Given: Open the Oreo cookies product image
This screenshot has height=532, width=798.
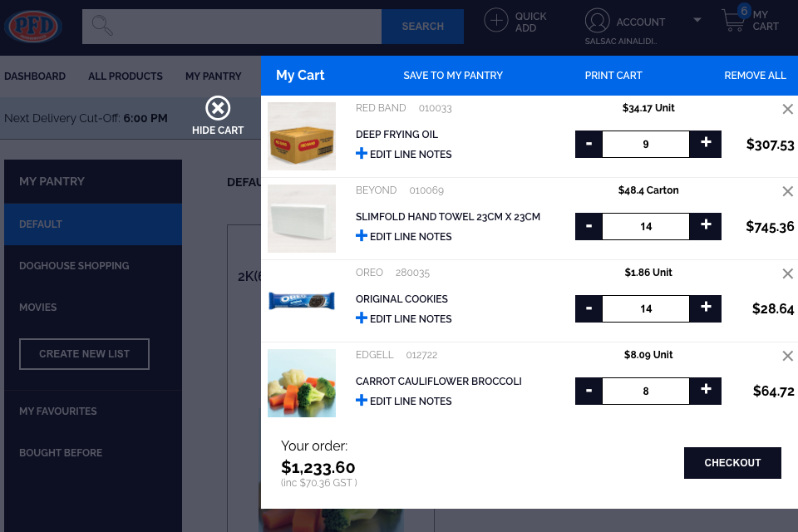Looking at the screenshot, I should click(302, 301).
